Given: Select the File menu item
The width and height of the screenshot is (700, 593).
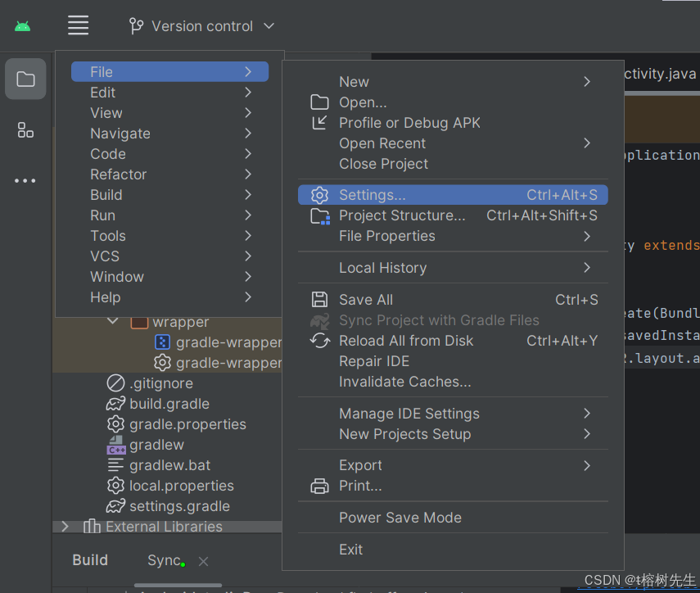Looking at the screenshot, I should pos(169,71).
